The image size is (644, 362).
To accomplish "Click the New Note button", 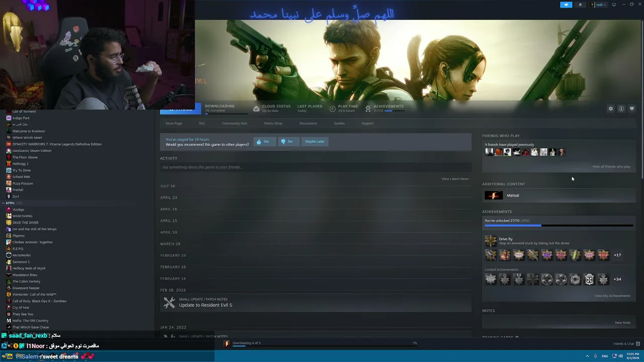I will coord(622,323).
